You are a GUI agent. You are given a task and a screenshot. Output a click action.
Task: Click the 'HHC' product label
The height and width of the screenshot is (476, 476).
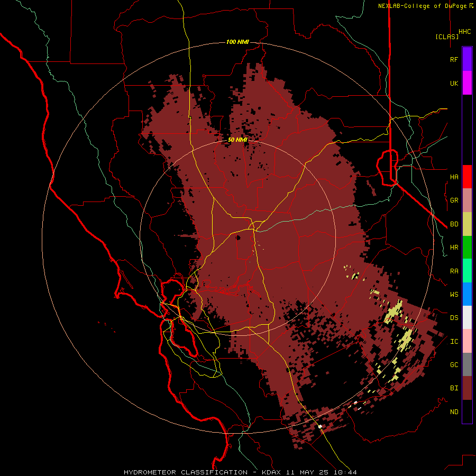pos(465,32)
